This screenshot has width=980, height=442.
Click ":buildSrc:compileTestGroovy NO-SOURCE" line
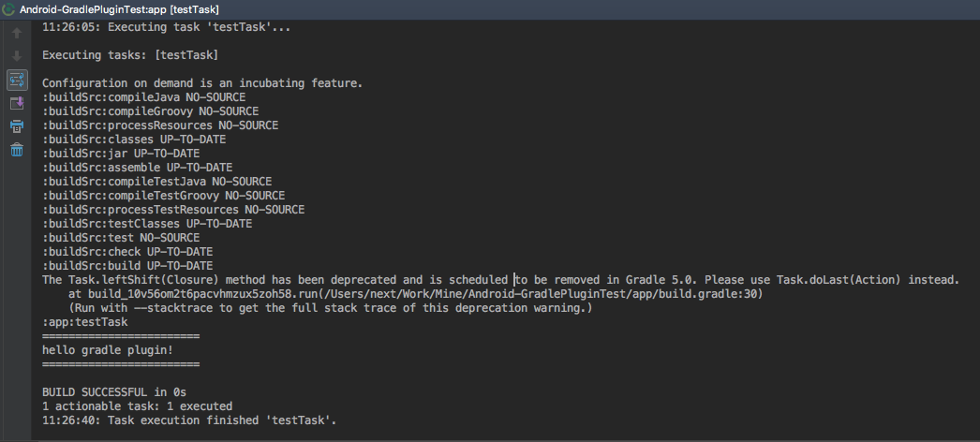163,196
